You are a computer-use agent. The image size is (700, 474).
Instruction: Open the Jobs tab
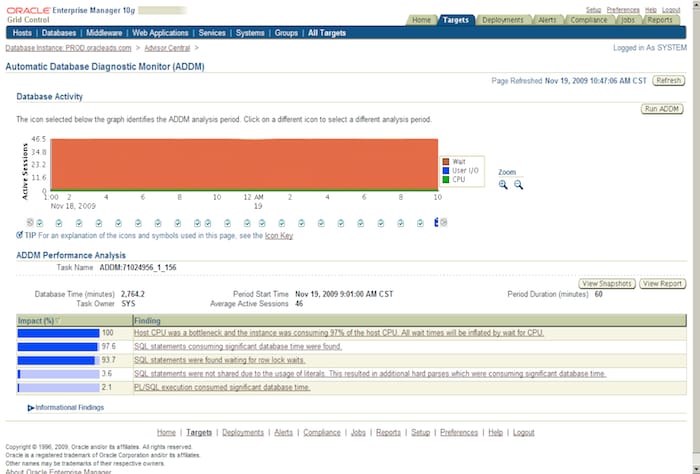(x=628, y=20)
